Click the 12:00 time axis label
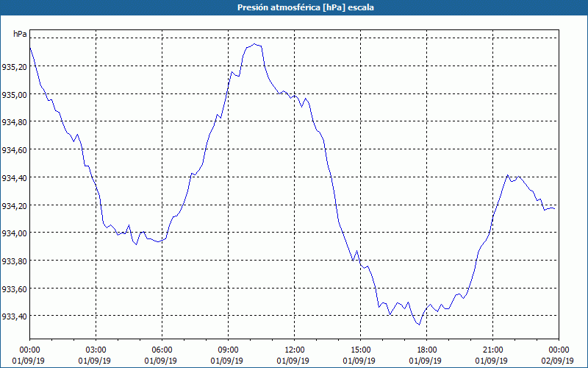This screenshot has width=588, height=368. coord(295,350)
